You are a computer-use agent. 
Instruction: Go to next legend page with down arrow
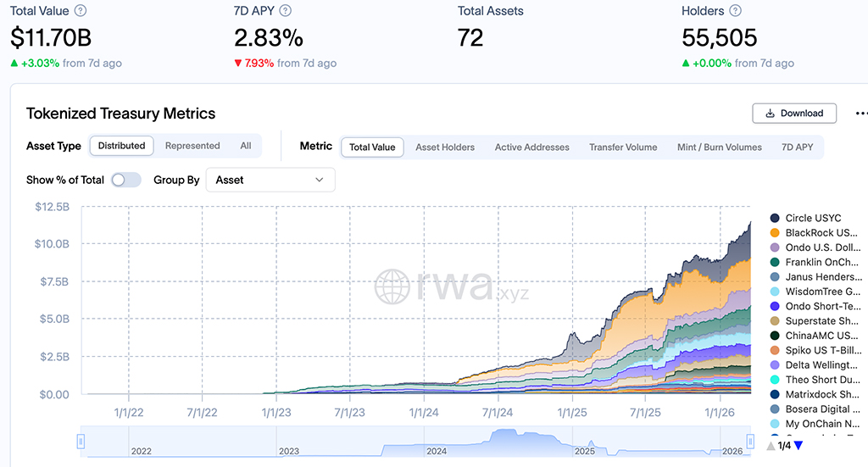tap(798, 446)
